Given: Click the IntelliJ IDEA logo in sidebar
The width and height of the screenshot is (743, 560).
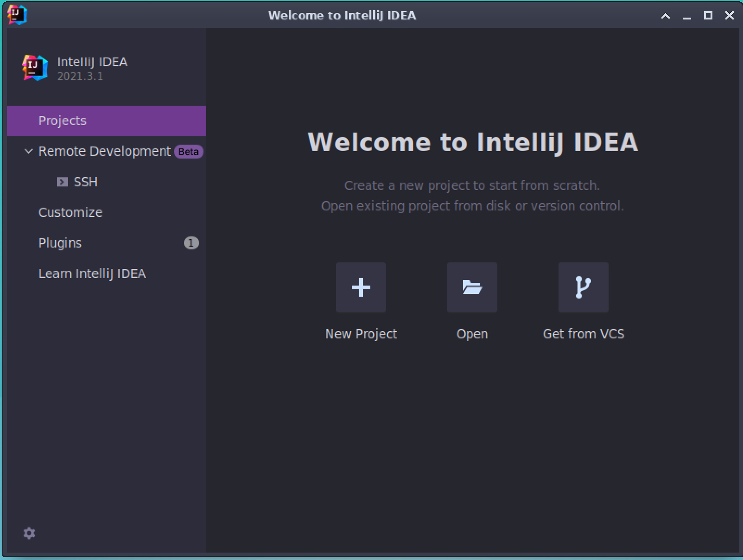Looking at the screenshot, I should (x=35, y=68).
